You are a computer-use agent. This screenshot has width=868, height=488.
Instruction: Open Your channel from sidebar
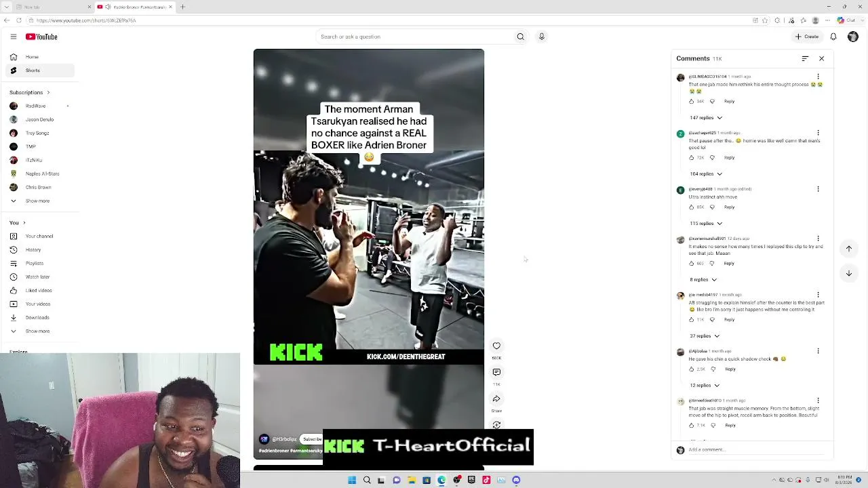[40, 237]
